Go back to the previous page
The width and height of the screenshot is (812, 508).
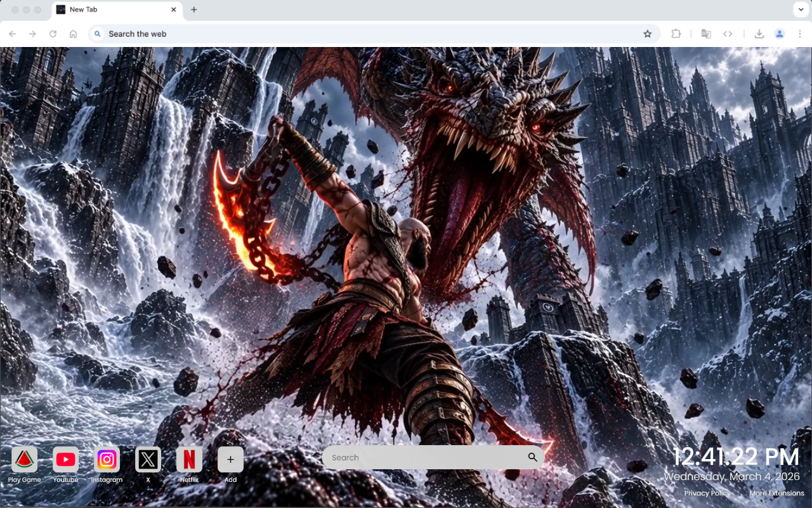12,34
